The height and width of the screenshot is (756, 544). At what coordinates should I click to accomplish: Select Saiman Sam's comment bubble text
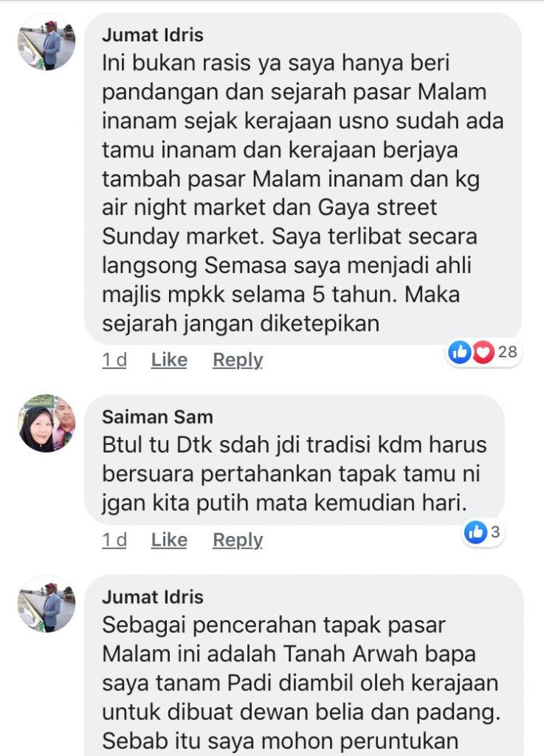(x=295, y=474)
